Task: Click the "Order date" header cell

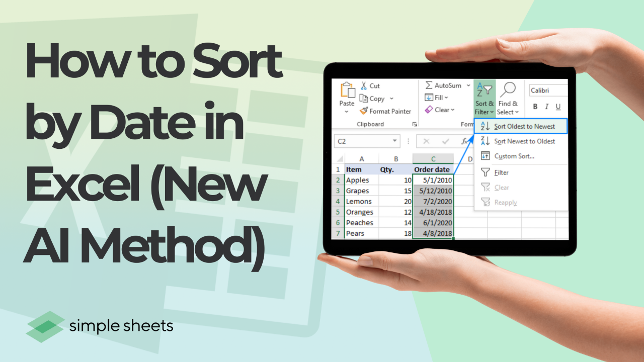Action: (433, 169)
